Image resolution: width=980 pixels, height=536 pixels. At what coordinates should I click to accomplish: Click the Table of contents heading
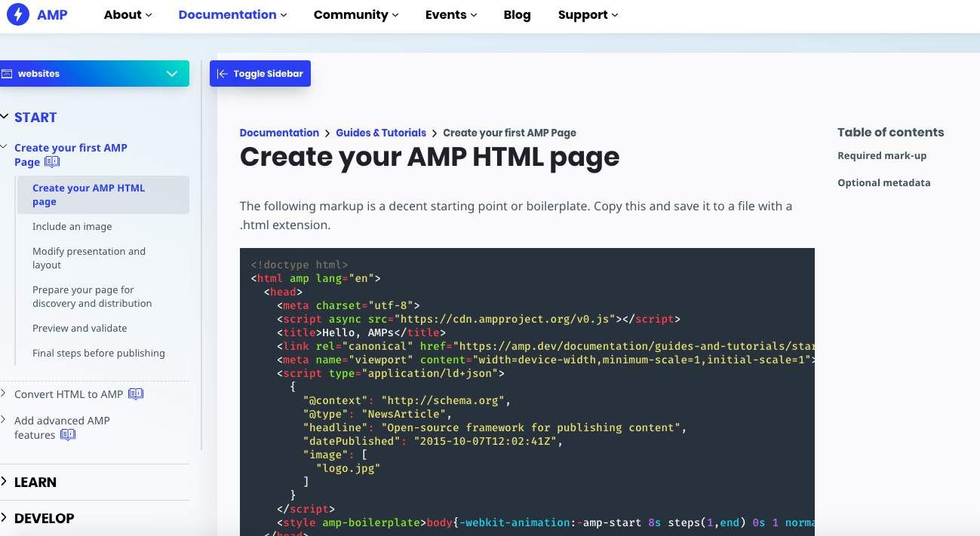coord(891,133)
